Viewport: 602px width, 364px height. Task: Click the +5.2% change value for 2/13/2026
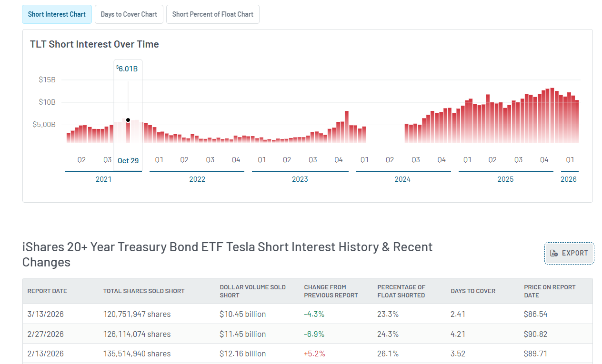coord(314,354)
